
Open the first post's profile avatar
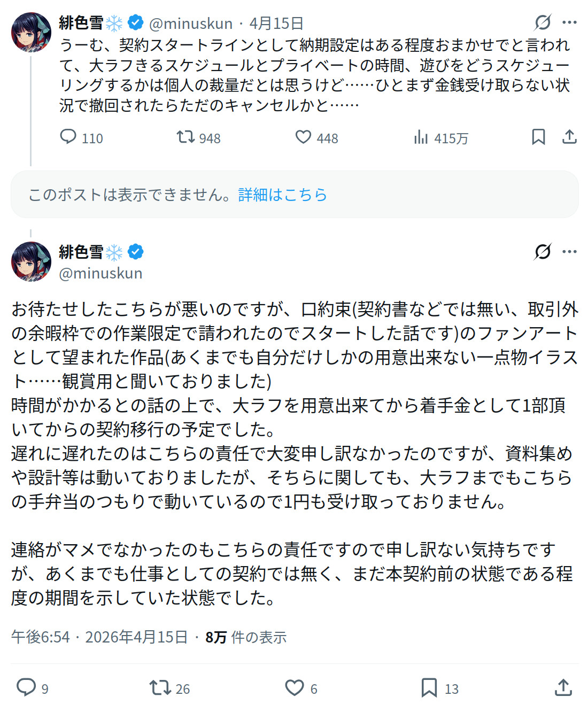click(31, 32)
